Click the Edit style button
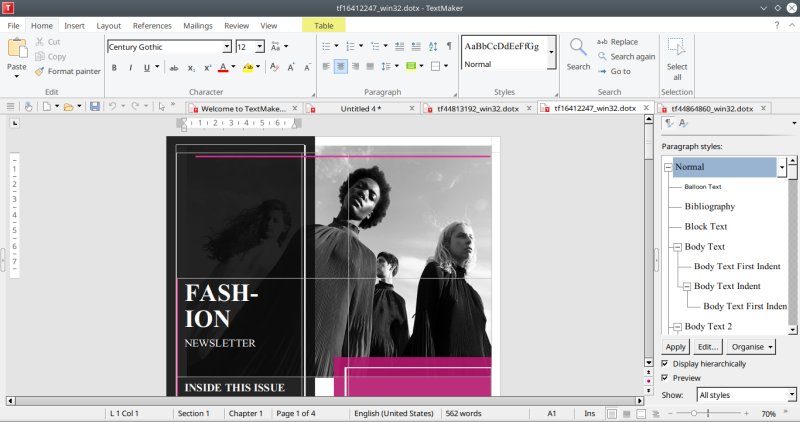Image resolution: width=800 pixels, height=422 pixels. [708, 347]
